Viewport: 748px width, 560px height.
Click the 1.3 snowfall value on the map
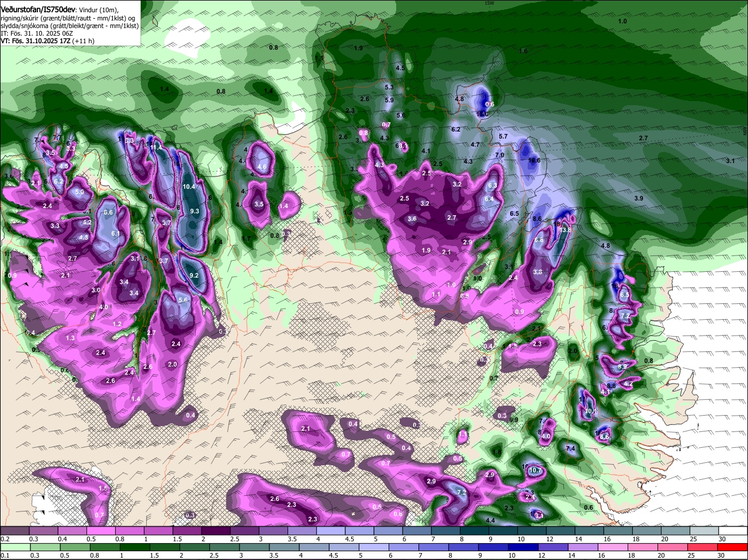click(x=71, y=338)
